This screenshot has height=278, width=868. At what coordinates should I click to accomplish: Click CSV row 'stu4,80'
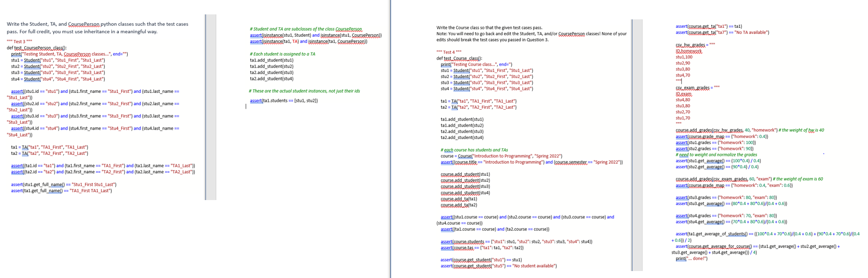click(x=683, y=100)
